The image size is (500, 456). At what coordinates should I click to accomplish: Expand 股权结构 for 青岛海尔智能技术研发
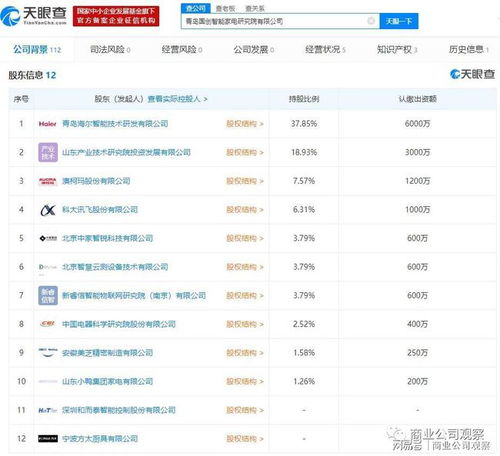(245, 124)
